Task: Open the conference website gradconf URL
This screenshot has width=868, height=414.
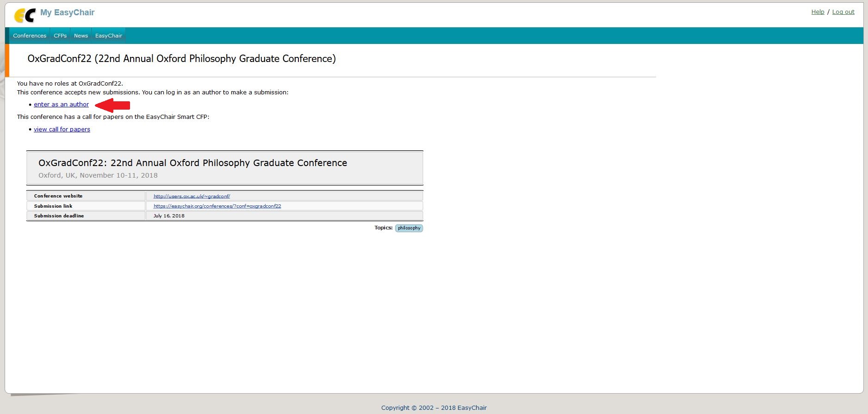Action: click(x=192, y=196)
